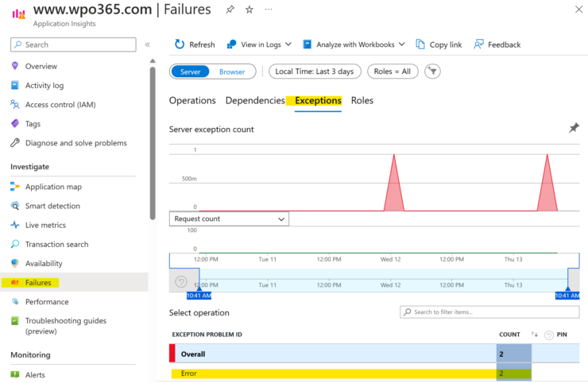Open the Roles = All filter
Screen dimensions: 588x383
point(393,72)
